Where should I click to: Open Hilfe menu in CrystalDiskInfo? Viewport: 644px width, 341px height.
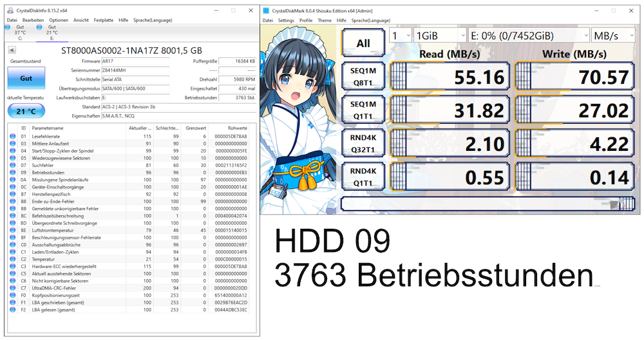tap(123, 20)
